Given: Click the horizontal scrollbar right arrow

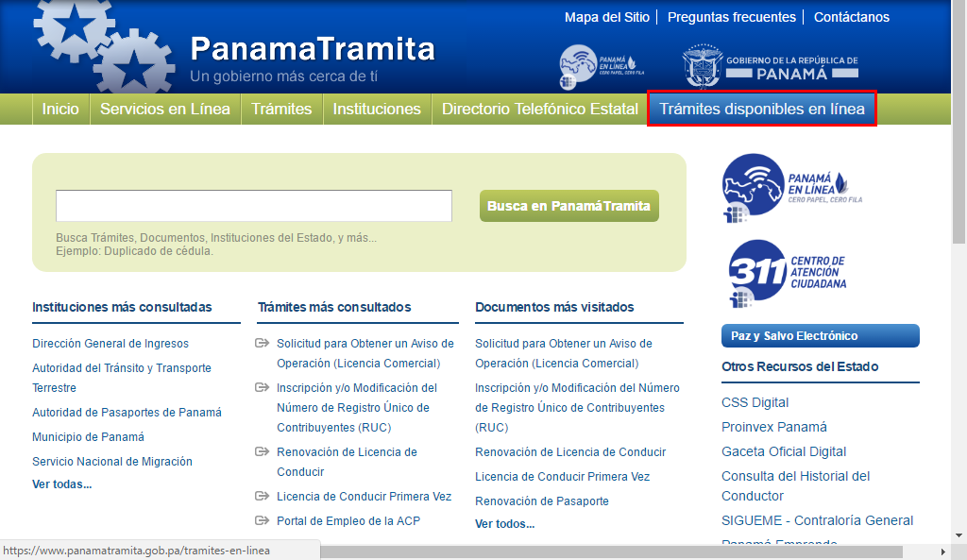Looking at the screenshot, I should click(x=943, y=552).
